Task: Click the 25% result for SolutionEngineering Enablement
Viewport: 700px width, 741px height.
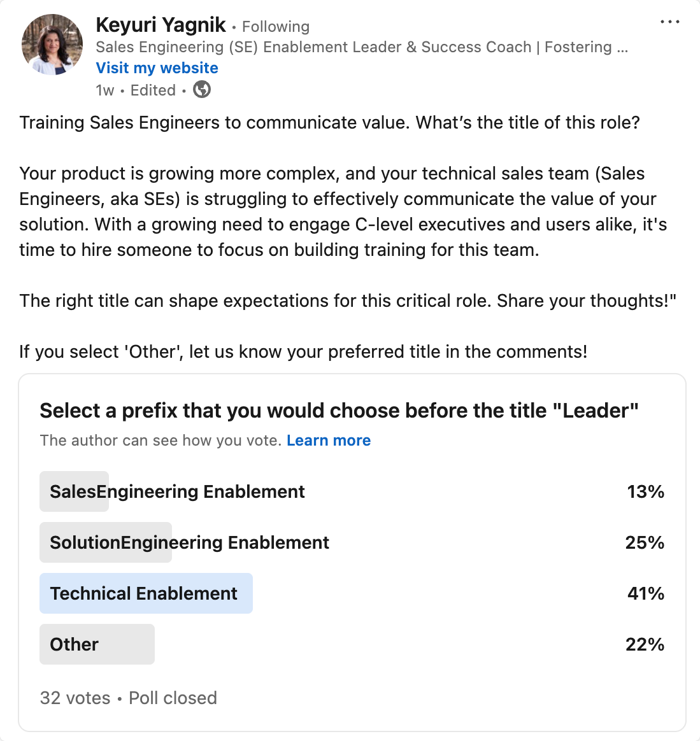Action: click(645, 542)
